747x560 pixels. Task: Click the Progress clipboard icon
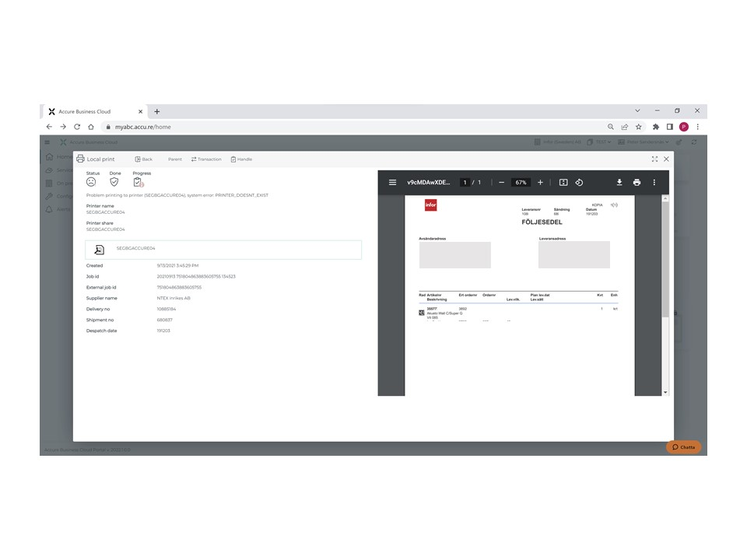pyautogui.click(x=139, y=182)
